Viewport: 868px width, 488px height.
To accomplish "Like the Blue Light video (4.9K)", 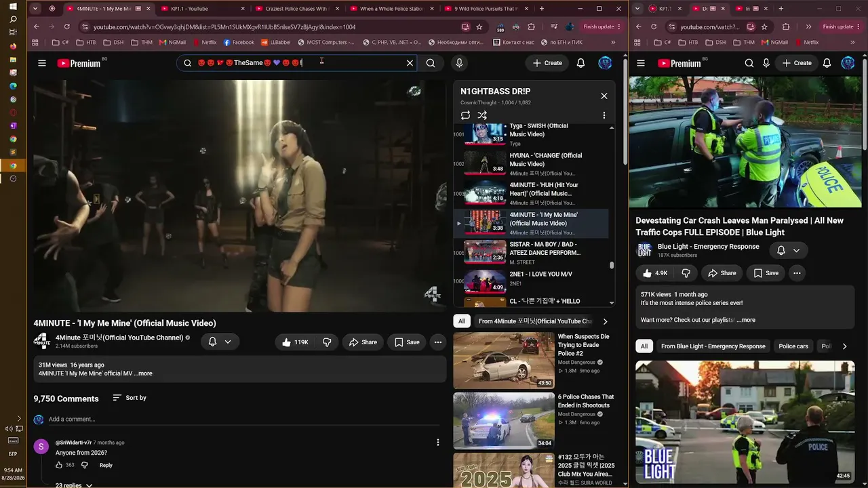I will click(x=655, y=273).
